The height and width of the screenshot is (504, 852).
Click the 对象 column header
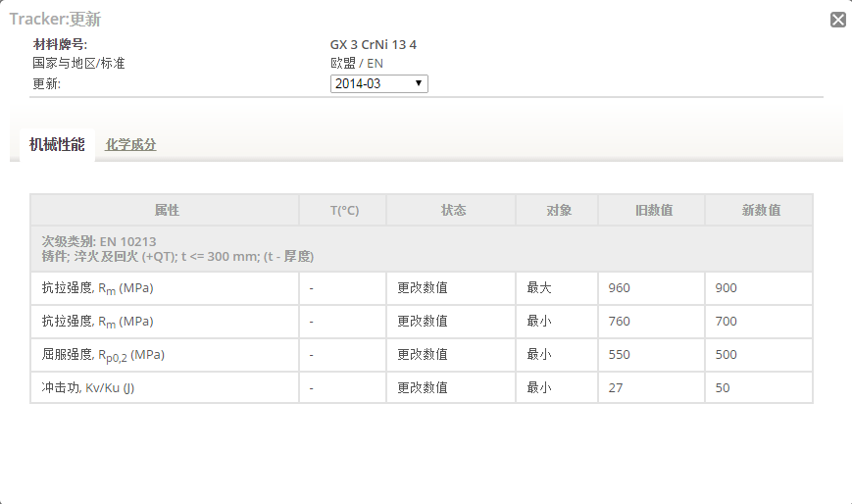pos(558,210)
